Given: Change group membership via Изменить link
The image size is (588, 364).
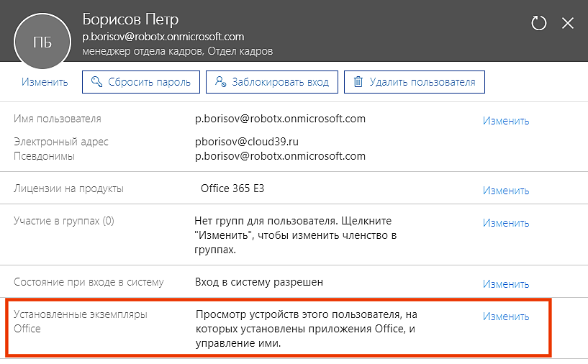Looking at the screenshot, I should tap(506, 223).
